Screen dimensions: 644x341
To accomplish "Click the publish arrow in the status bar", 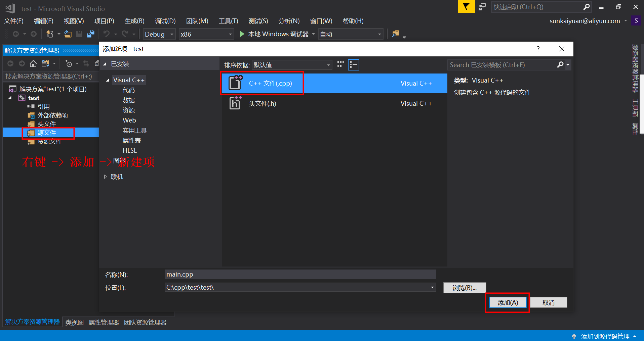I will 574,336.
